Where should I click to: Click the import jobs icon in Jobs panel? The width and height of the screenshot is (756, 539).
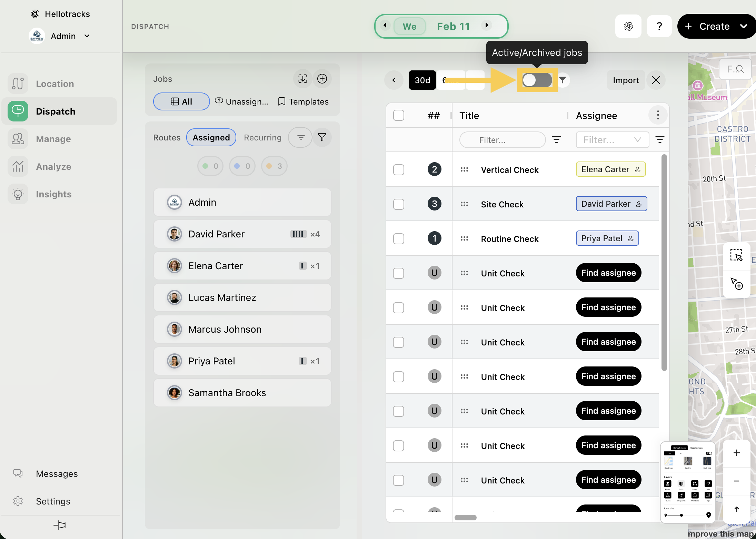point(302,79)
